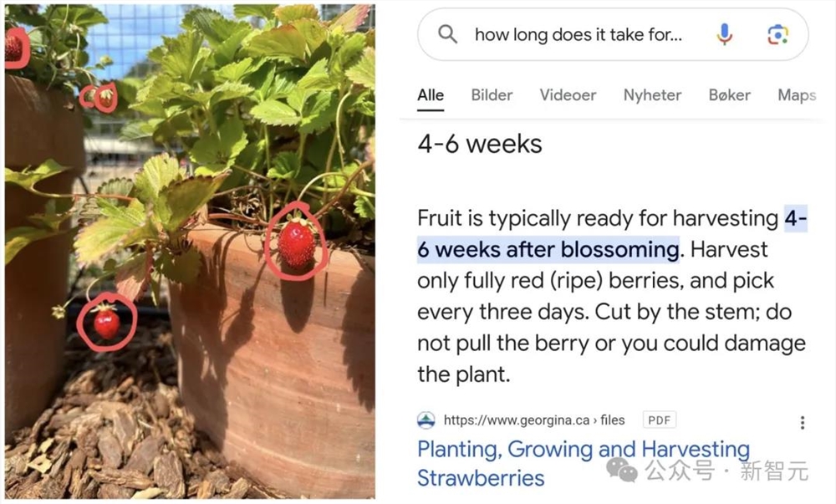836x504 pixels.
Task: Click the georgina.ca site favicon
Action: coord(426,420)
